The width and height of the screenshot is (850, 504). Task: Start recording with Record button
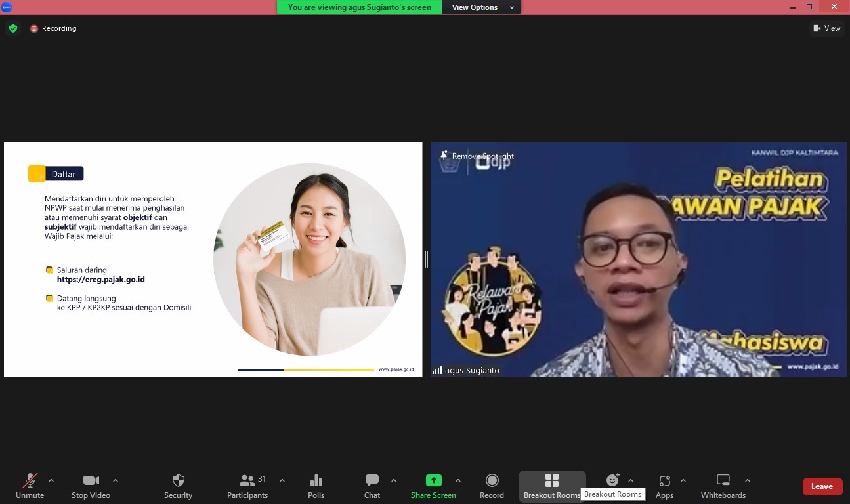pyautogui.click(x=492, y=486)
